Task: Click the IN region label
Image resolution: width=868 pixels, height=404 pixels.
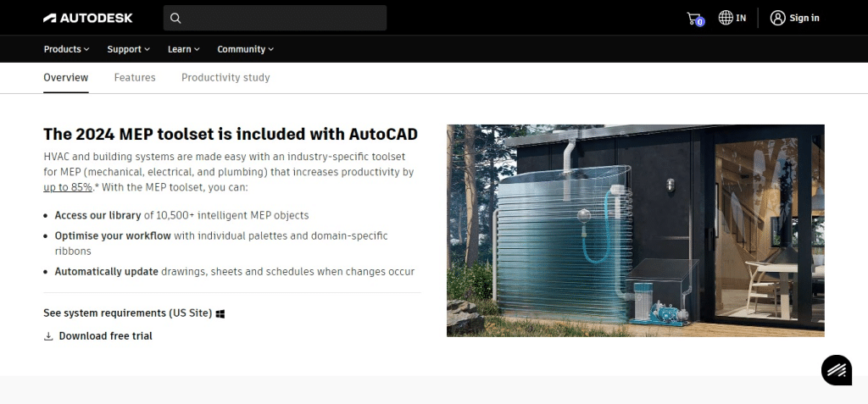Action: [741, 18]
